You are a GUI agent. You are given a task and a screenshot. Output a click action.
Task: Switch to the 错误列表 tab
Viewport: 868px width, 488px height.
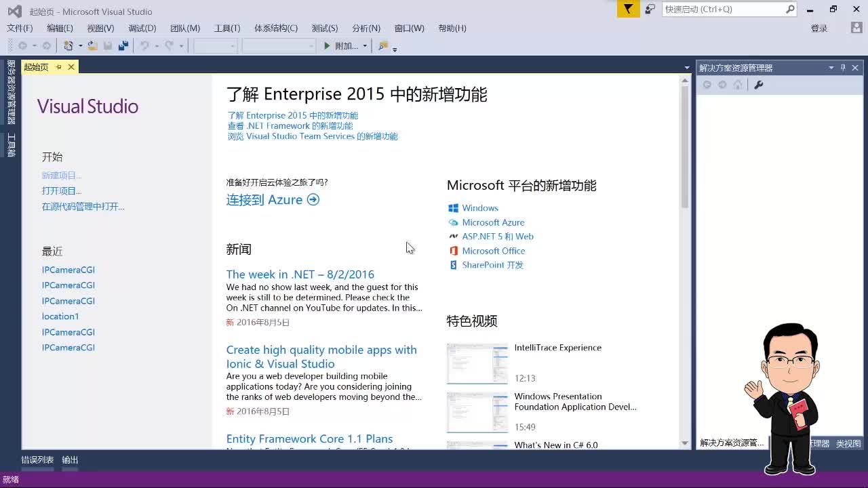tap(37, 460)
